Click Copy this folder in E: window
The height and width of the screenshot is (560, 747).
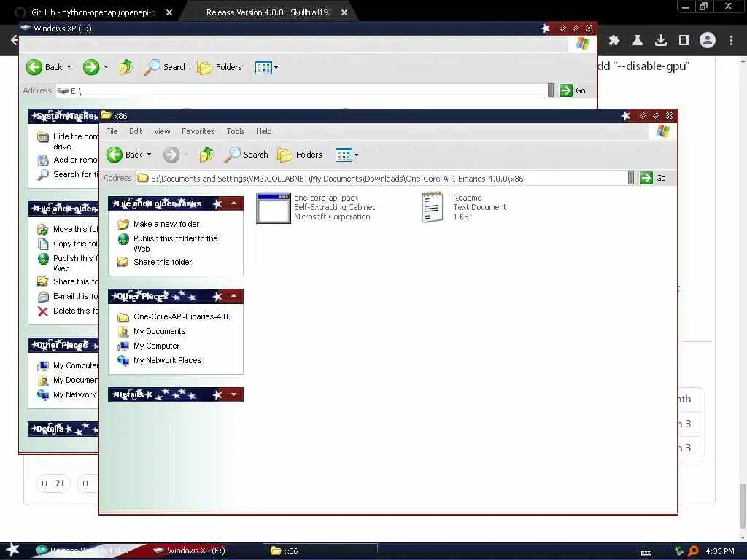tap(75, 244)
